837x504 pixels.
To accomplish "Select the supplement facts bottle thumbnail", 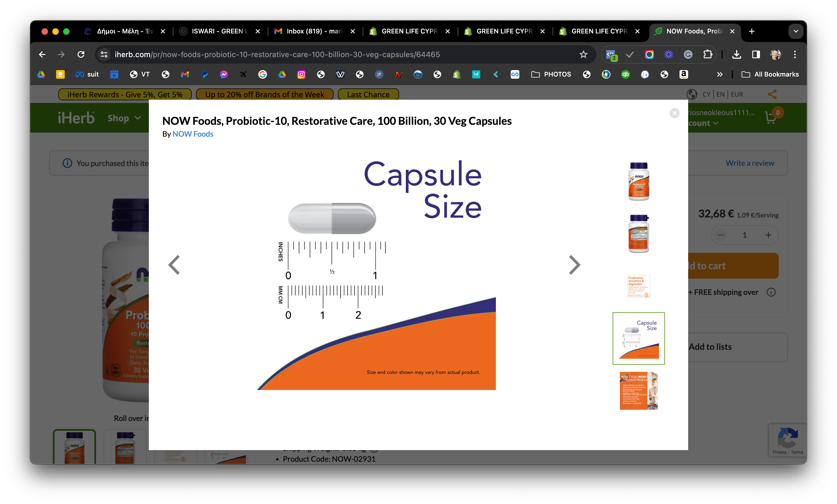I will (639, 234).
